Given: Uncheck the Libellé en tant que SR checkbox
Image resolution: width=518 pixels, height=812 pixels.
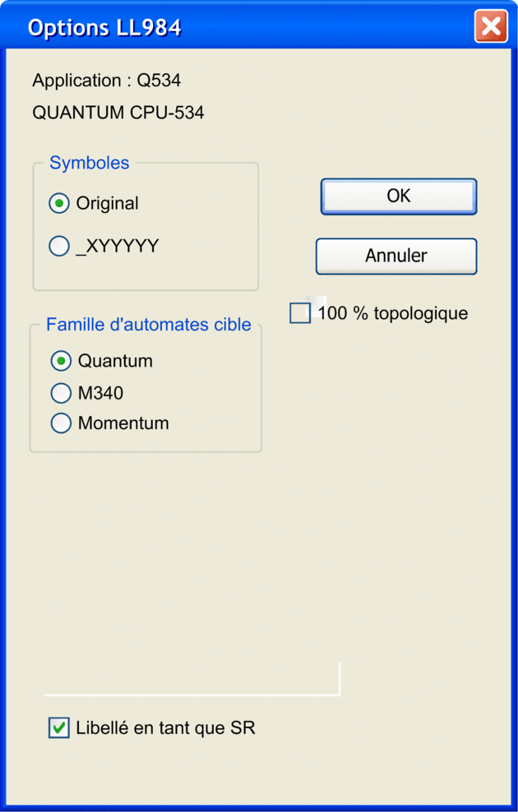Looking at the screenshot, I should pos(59,727).
